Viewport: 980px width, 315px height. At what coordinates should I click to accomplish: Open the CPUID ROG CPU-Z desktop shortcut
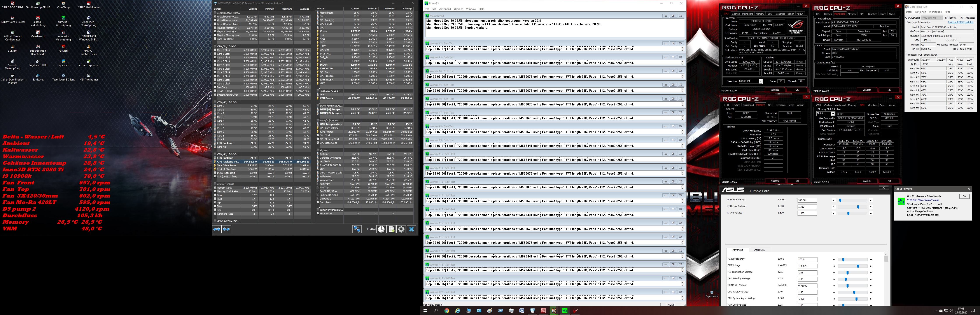pyautogui.click(x=12, y=5)
